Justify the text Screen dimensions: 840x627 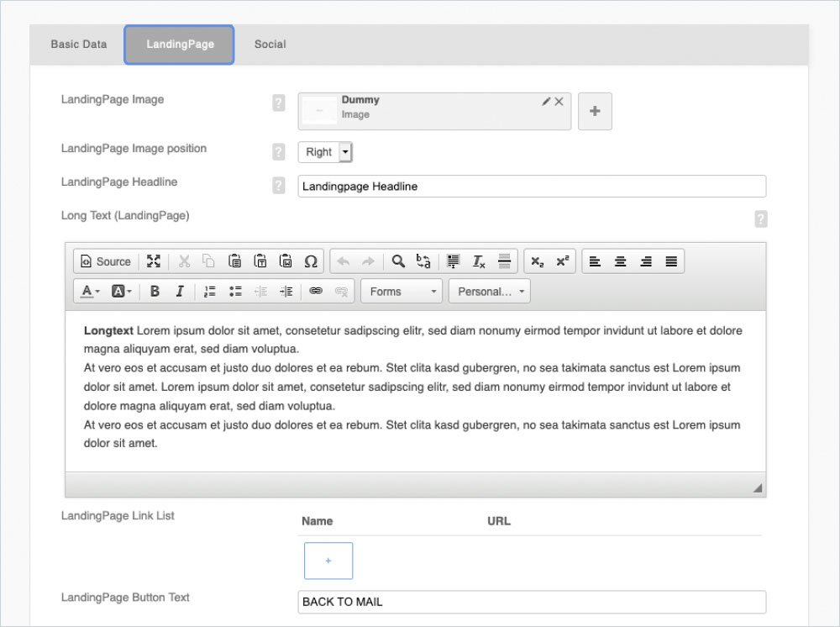point(671,261)
